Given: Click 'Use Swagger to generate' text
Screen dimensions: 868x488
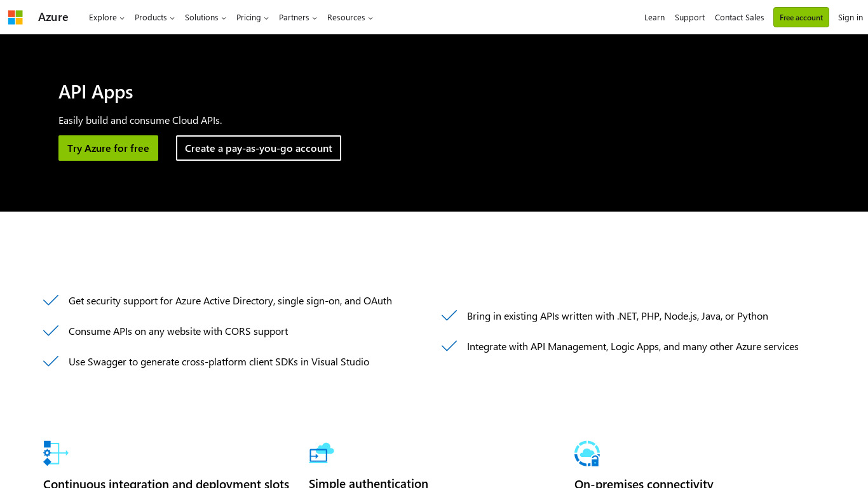Looking at the screenshot, I should pyautogui.click(x=219, y=362).
